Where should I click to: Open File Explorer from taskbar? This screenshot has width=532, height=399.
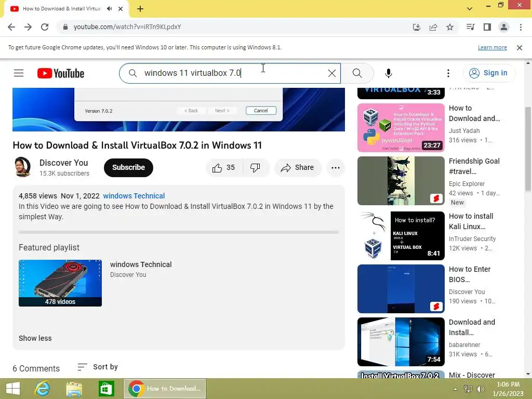coord(74,389)
